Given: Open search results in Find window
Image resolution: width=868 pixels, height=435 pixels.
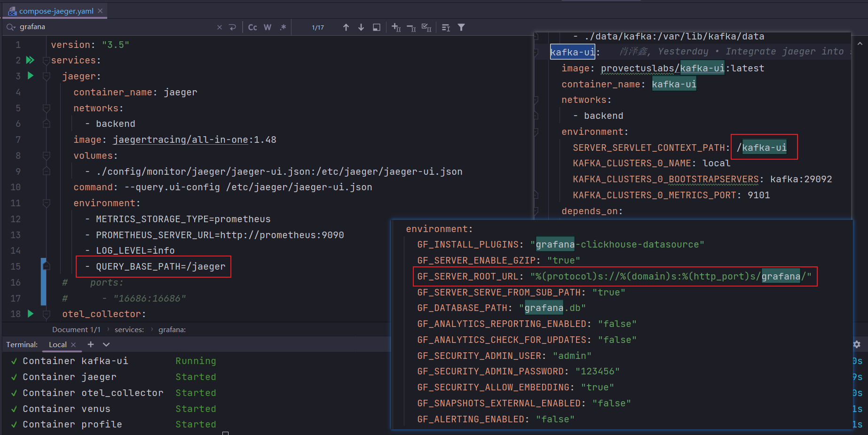Looking at the screenshot, I should coord(376,27).
